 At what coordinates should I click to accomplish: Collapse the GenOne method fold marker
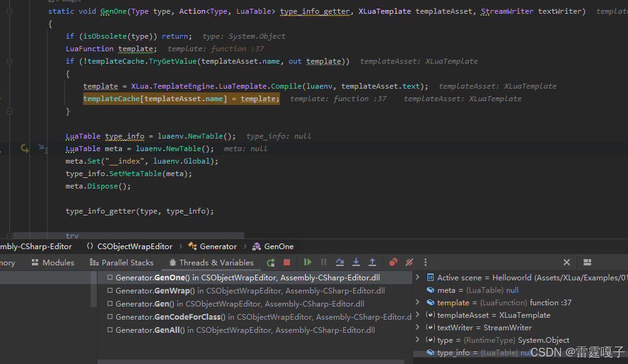click(9, 12)
